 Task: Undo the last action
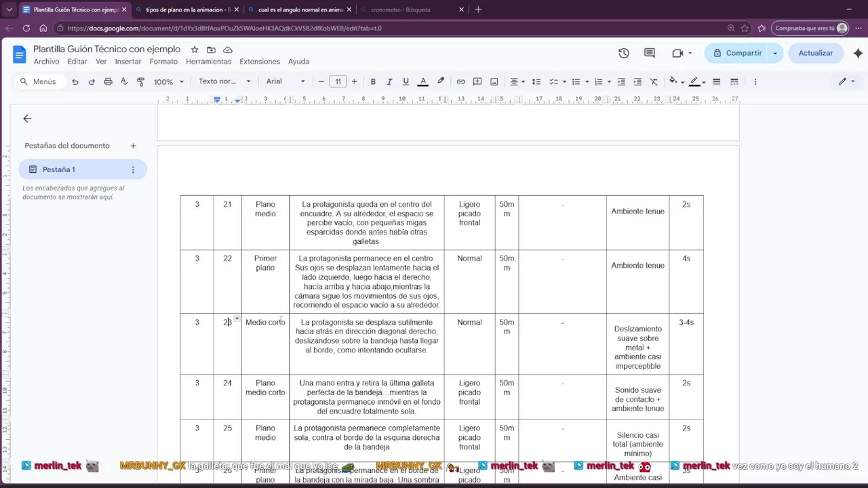(x=75, y=81)
